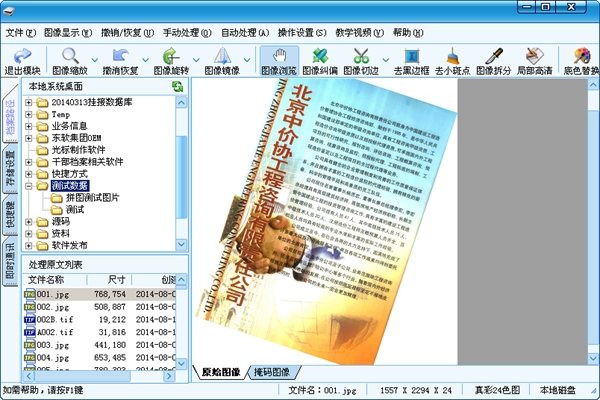Click folder tree scrollbar down arrow
600x400 pixels.
pyautogui.click(x=181, y=244)
